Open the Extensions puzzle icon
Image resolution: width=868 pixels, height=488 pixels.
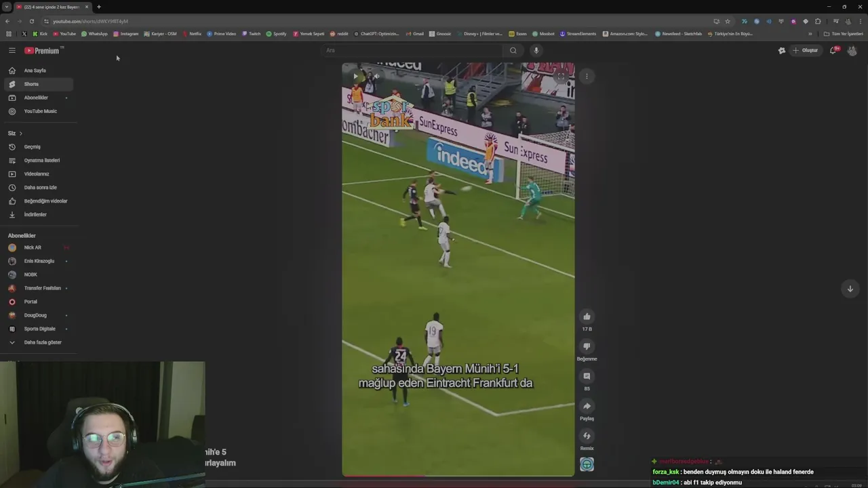tap(818, 21)
